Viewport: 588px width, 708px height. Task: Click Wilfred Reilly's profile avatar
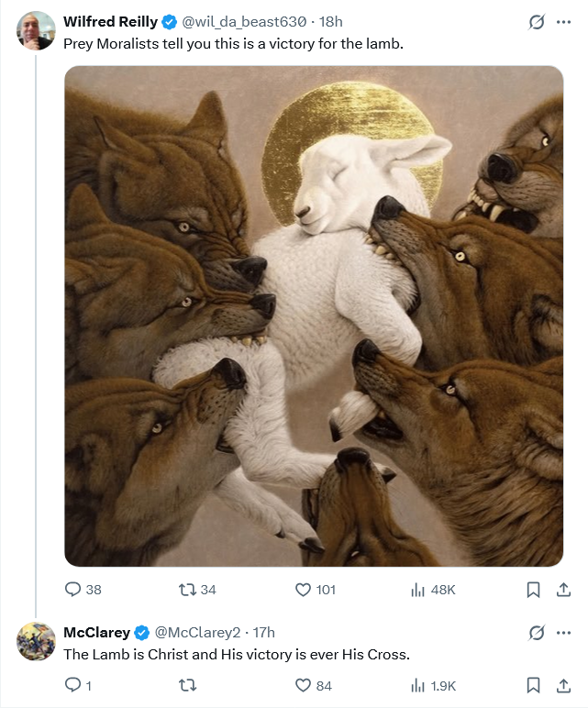pyautogui.click(x=36, y=30)
